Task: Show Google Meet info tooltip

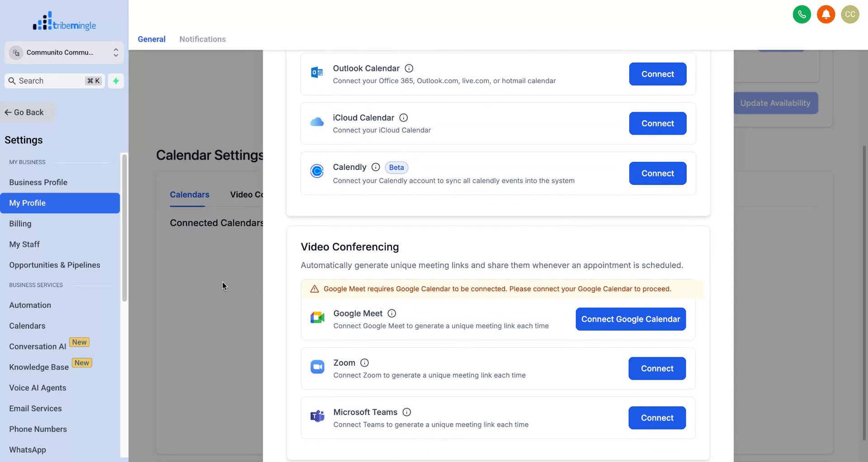Action: (x=392, y=313)
